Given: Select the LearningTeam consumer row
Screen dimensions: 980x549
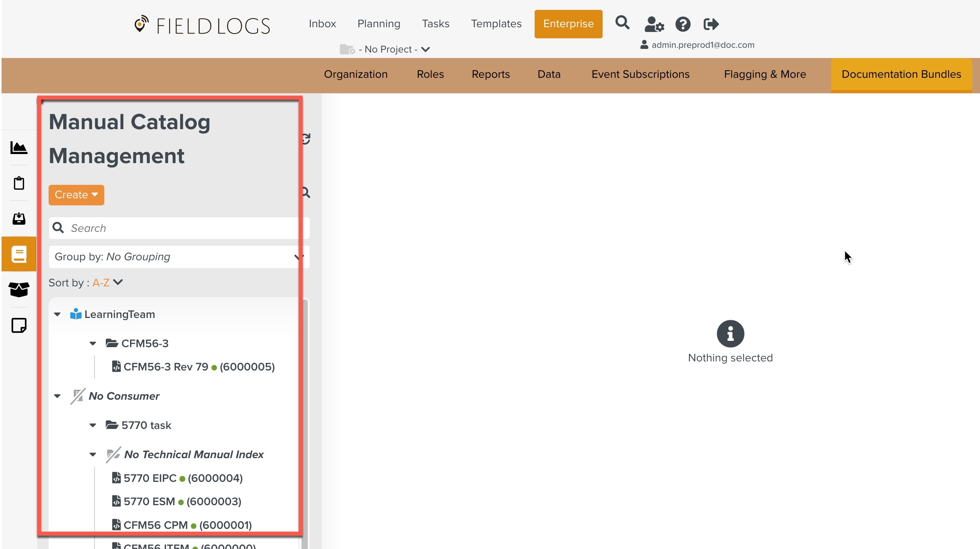Looking at the screenshot, I should click(119, 314).
